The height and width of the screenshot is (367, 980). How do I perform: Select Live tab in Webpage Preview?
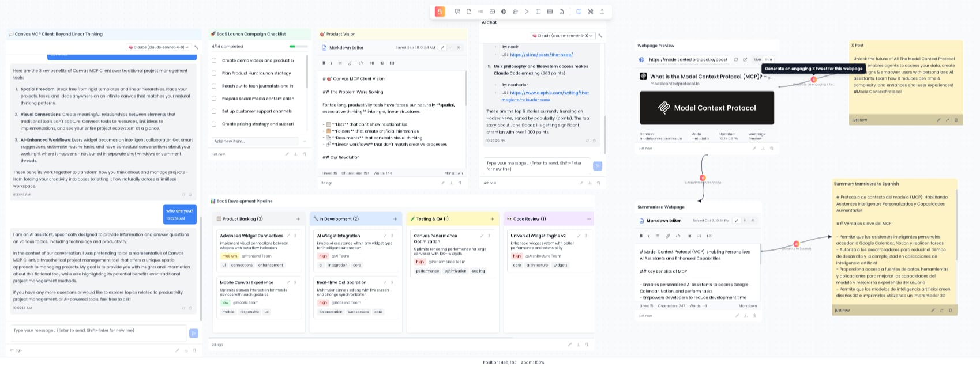pos(757,59)
